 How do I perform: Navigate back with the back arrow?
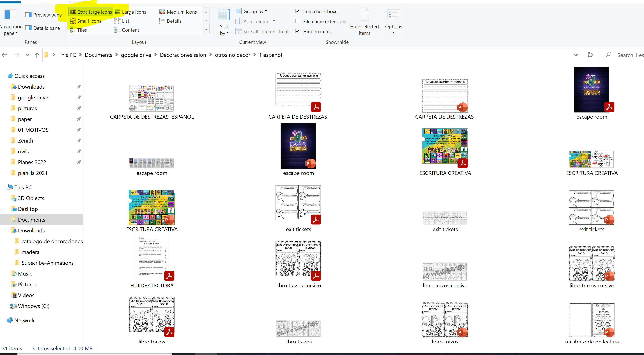point(4,55)
